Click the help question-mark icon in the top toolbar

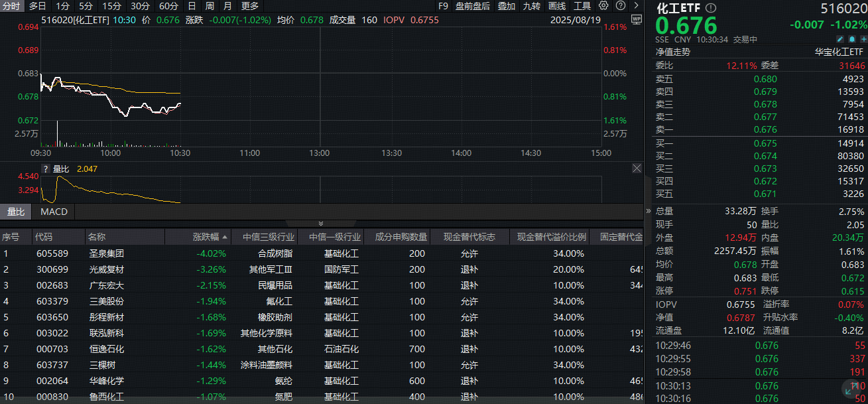click(x=621, y=6)
